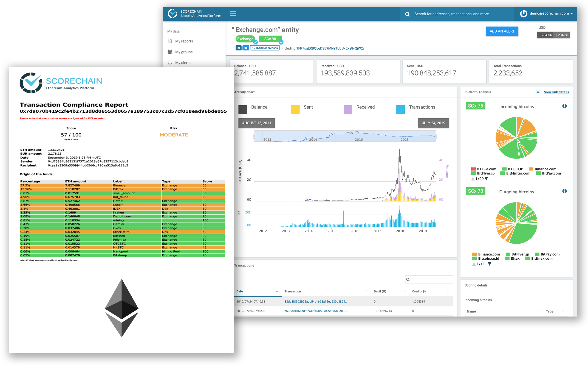Image resolution: width=588 pixels, height=367 pixels.
Task: Click the My alerts bell icon
Action: click(x=170, y=63)
